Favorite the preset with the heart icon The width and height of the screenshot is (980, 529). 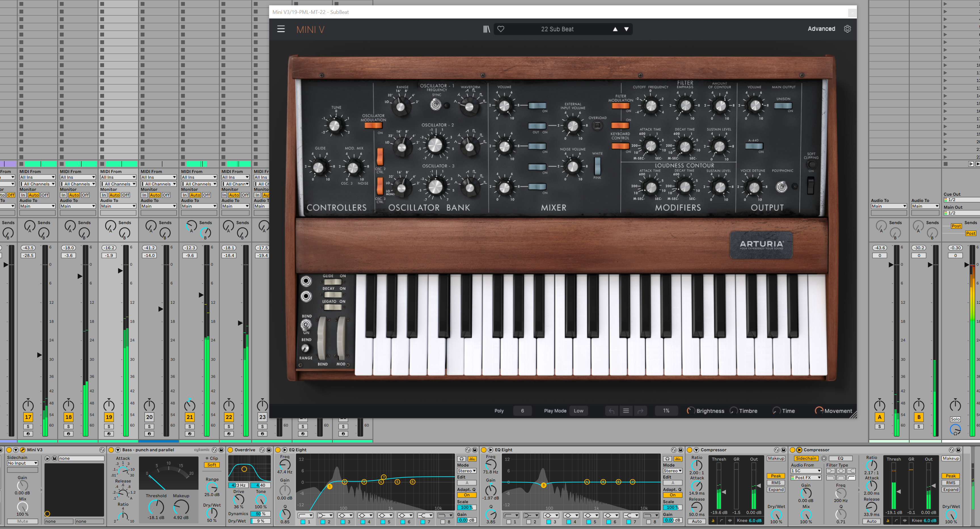[x=501, y=29]
